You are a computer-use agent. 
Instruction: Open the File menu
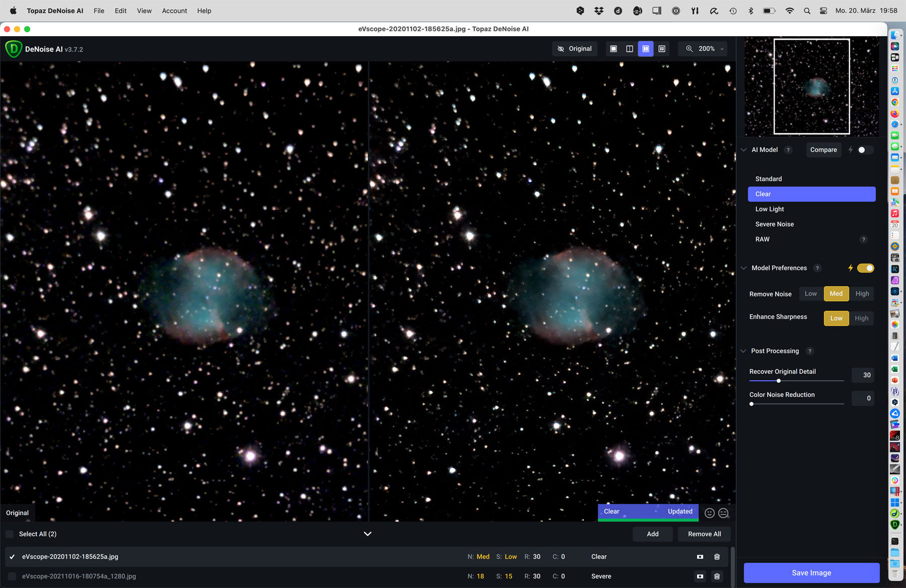[x=99, y=11]
